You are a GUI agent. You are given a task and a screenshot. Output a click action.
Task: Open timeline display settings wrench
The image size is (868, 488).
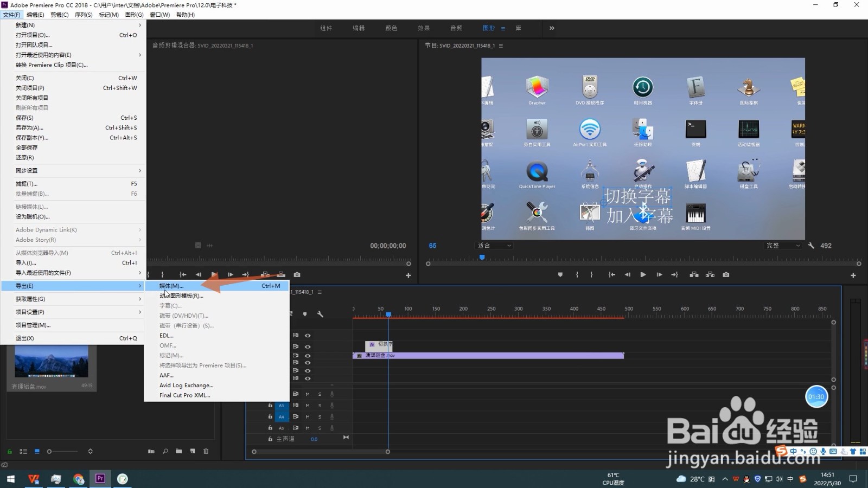320,314
